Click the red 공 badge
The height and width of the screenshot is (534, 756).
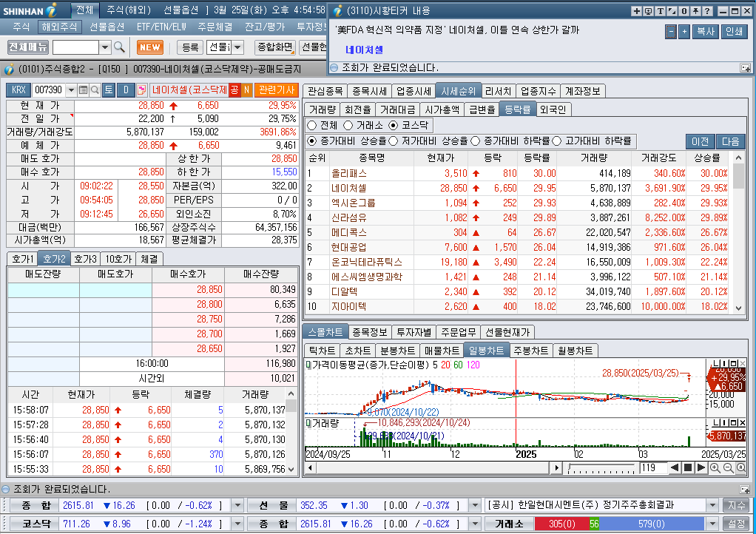point(234,90)
